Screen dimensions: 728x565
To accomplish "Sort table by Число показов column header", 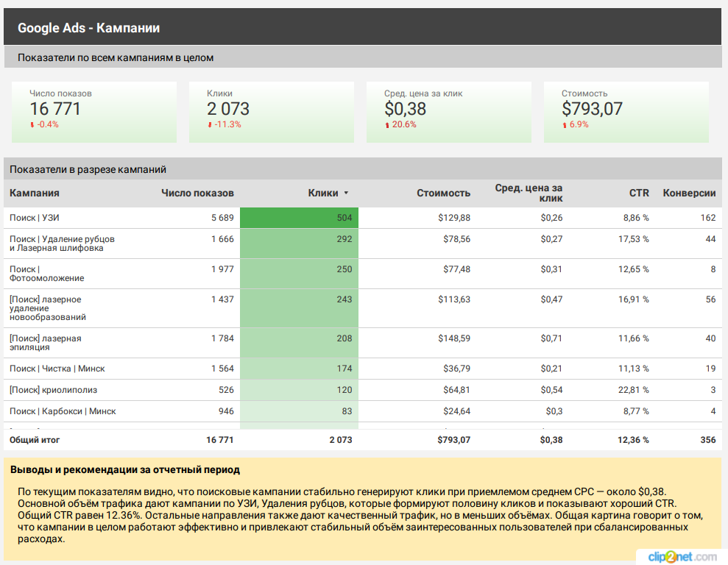I will (197, 193).
